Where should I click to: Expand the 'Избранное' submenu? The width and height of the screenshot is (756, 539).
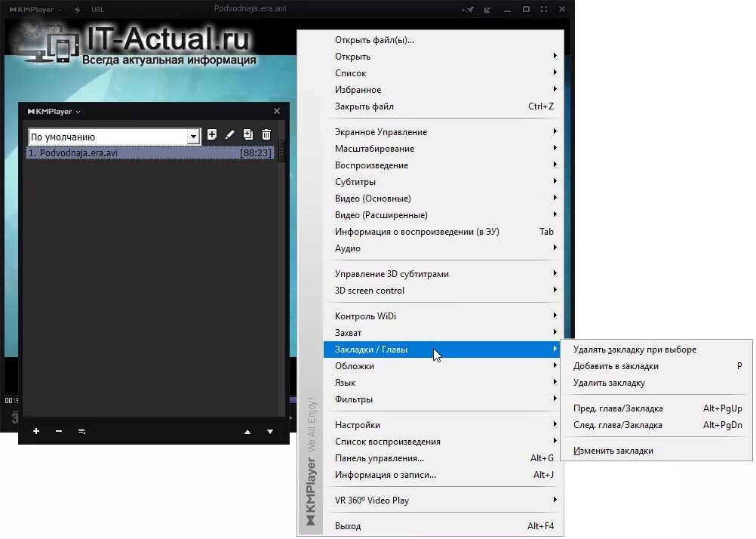pyautogui.click(x=441, y=90)
